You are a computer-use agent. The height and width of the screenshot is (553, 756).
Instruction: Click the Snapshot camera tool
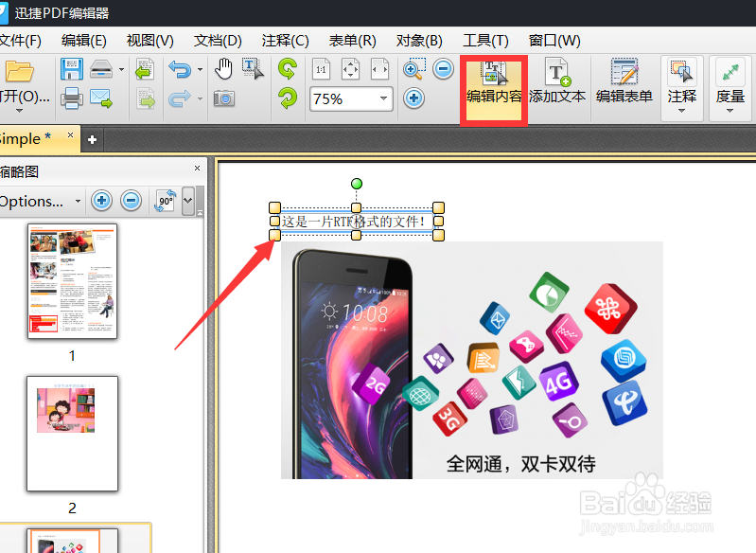[223, 98]
